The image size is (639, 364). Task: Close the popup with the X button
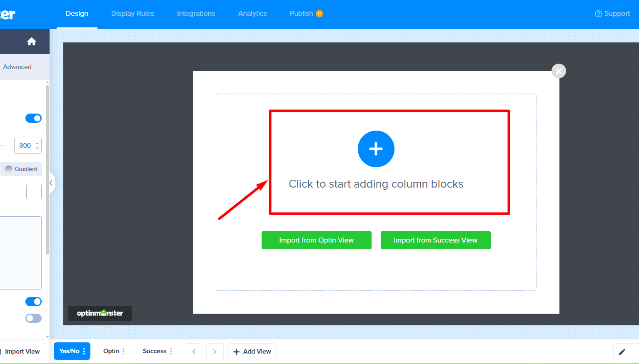(x=559, y=71)
